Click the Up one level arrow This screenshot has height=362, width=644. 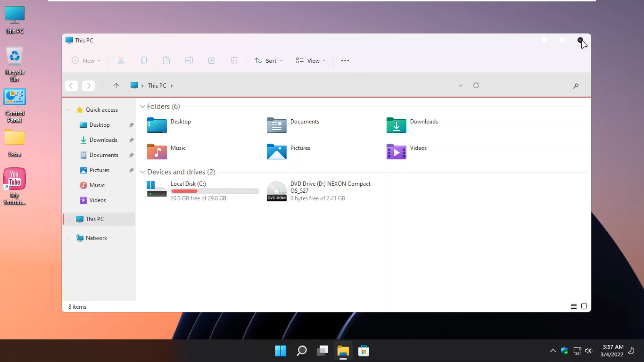point(116,86)
